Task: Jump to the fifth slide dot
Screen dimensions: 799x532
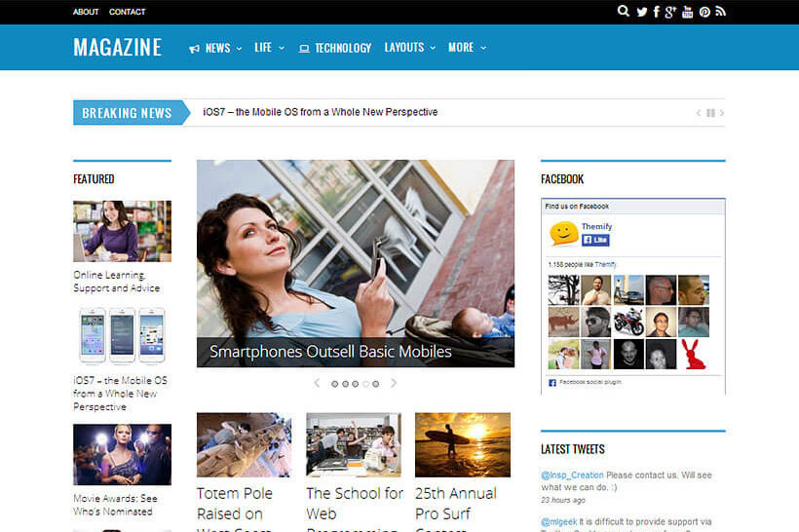Action: click(376, 384)
